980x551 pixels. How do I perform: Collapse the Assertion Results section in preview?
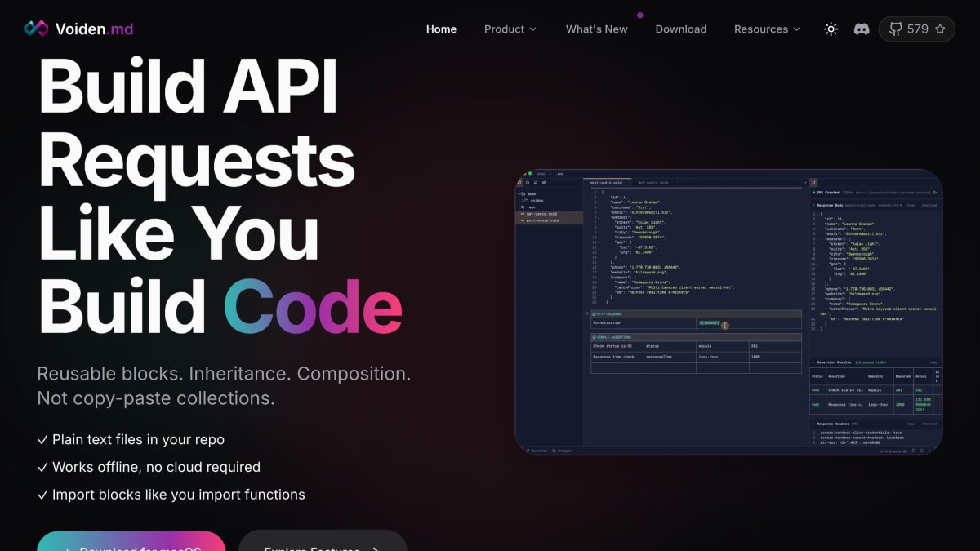pyautogui.click(x=813, y=362)
